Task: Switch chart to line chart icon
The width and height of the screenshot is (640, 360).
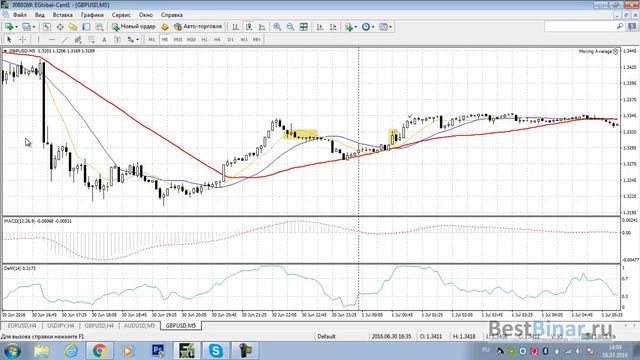Action: 262,27
